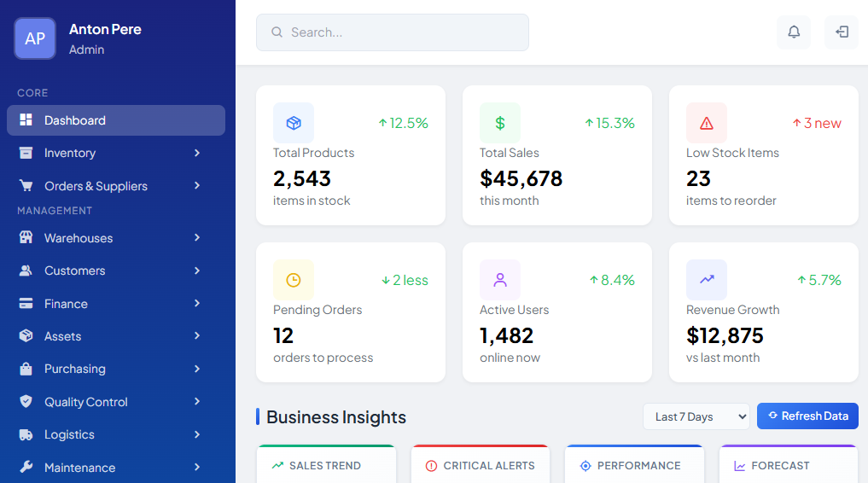Expand the Inventory menu chevron
868x483 pixels.
coord(197,153)
